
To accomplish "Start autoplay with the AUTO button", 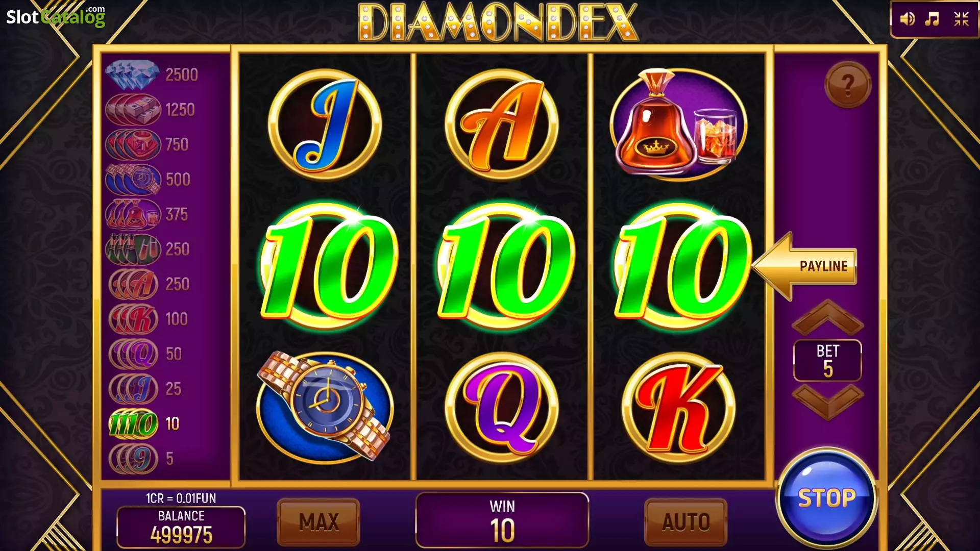I will coord(686,522).
